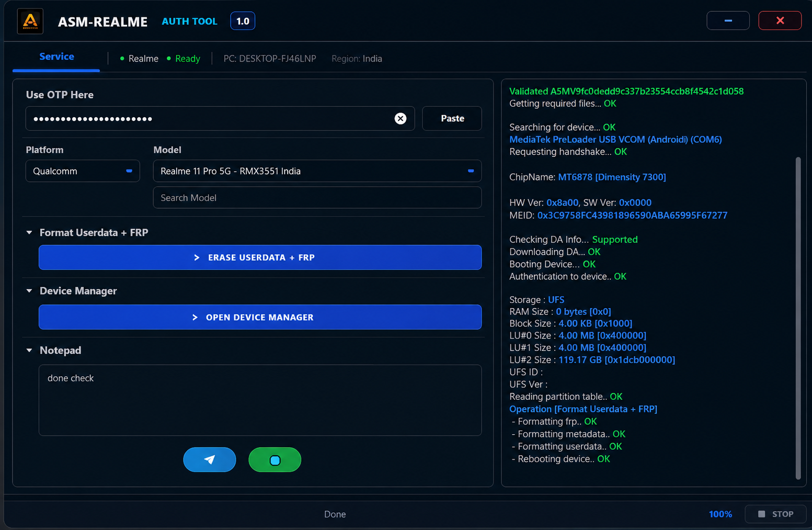Image resolution: width=812 pixels, height=530 pixels.
Task: Click the ERASE USERDATA + FRP button
Action: 260,257
